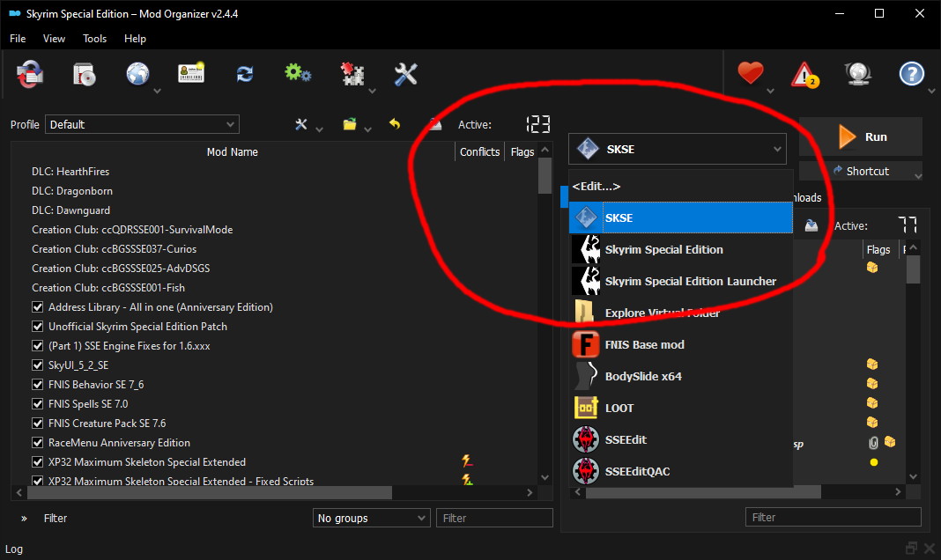
Task: Open the Tools menu
Action: [95, 39]
